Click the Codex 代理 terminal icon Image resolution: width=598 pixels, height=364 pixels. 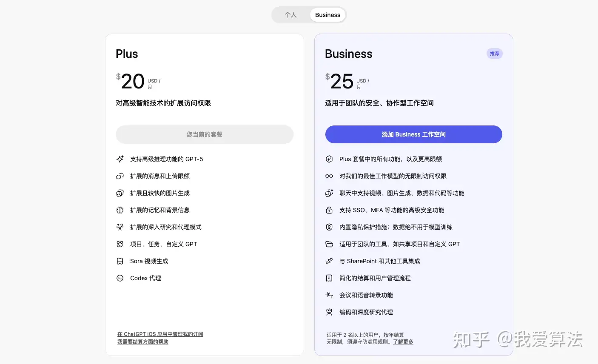(120, 278)
